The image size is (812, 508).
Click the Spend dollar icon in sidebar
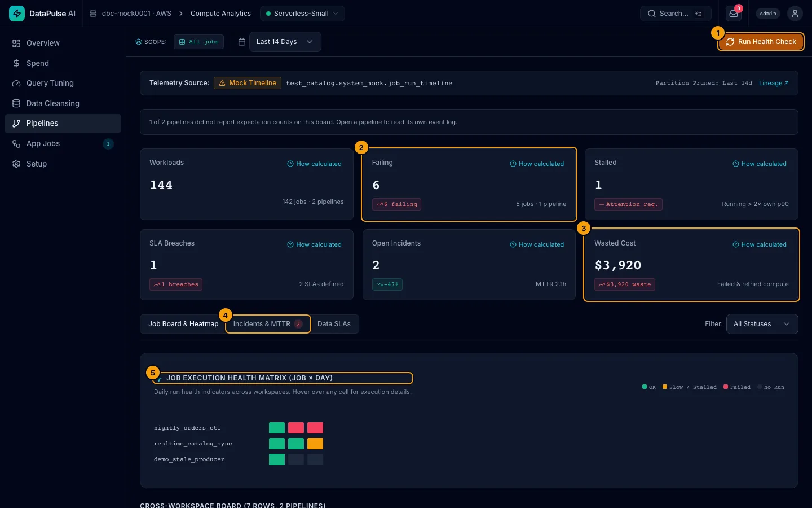tap(16, 63)
